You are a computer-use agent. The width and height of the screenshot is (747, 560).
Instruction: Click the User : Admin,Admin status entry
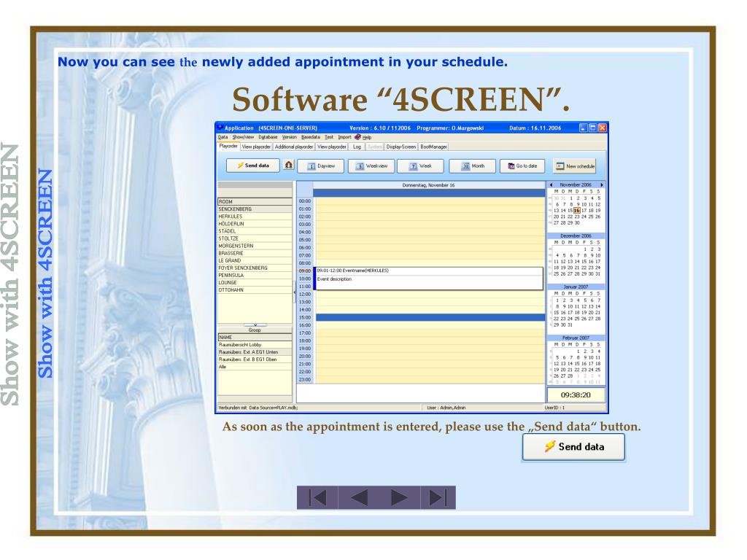pos(446,408)
